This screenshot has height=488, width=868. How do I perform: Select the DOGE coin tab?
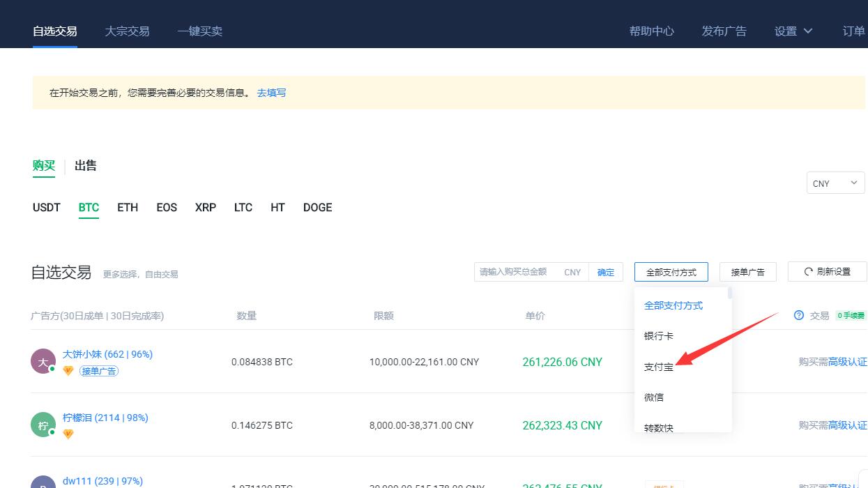[317, 207]
